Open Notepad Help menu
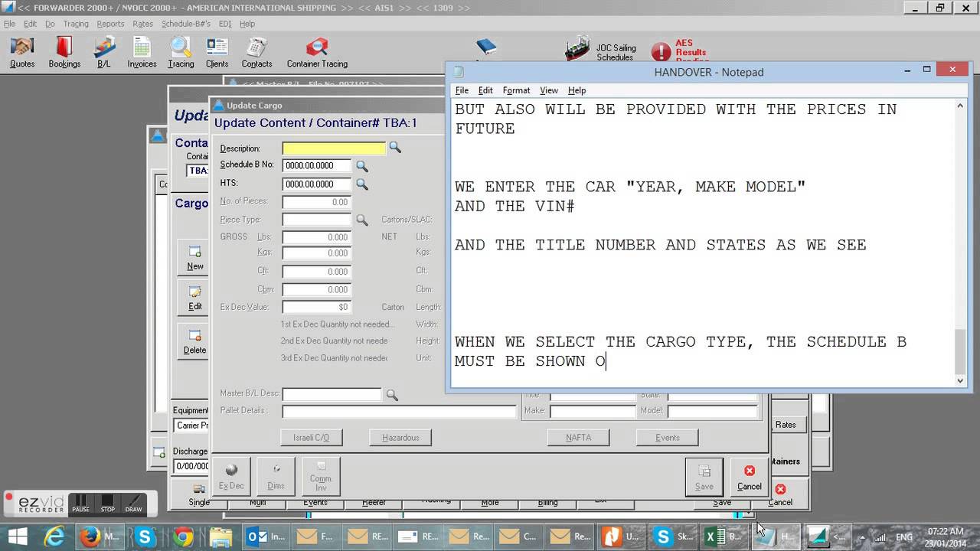Viewport: 980px width, 551px height. click(577, 90)
